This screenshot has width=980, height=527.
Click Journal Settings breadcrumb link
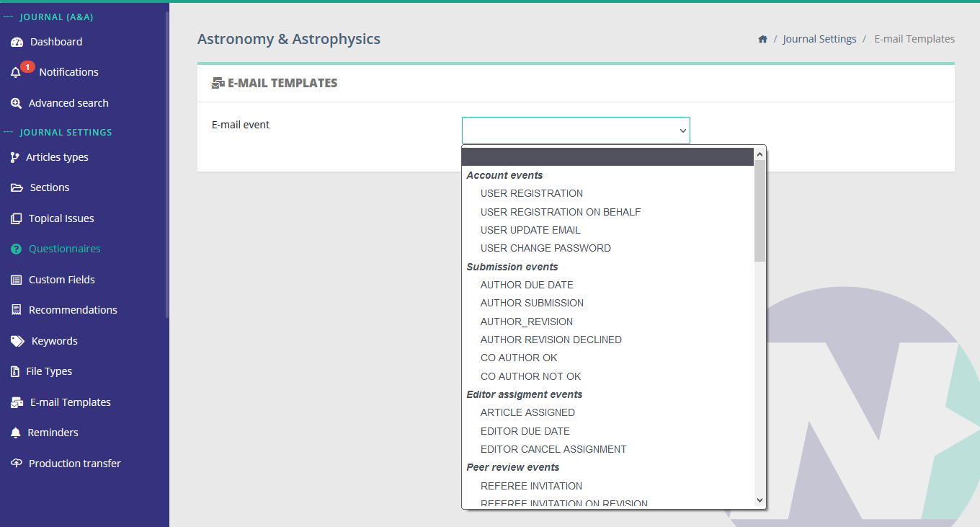click(x=819, y=39)
